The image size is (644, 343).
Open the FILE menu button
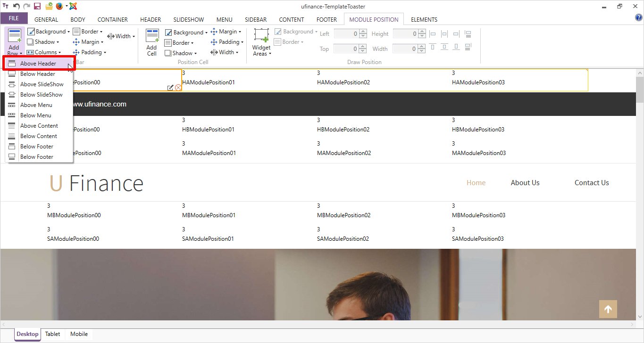(14, 19)
